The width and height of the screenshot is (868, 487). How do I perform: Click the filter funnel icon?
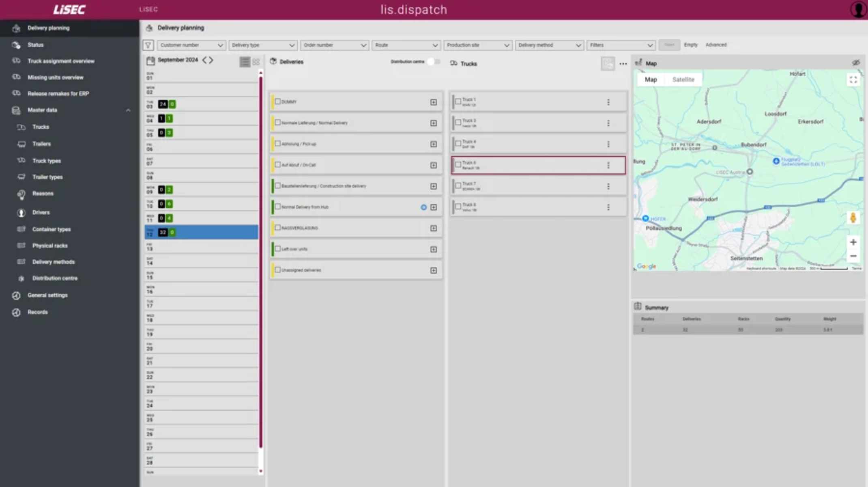click(x=148, y=45)
